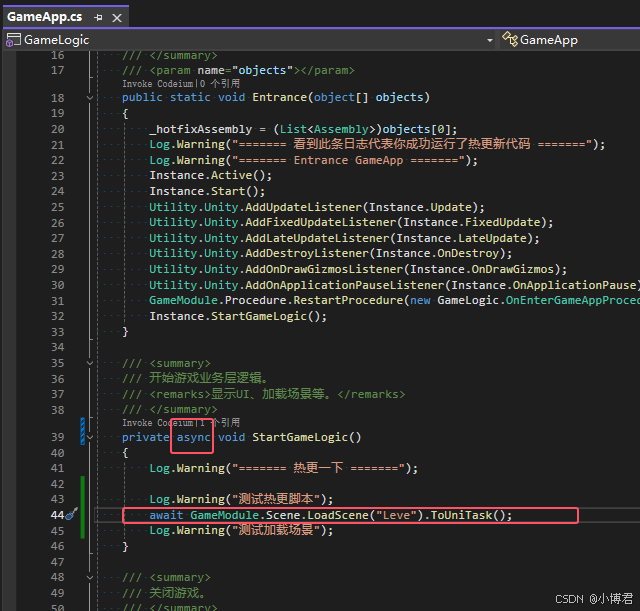The height and width of the screenshot is (611, 640).
Task: Click Instance.Start() on line 24
Action: 207,191
